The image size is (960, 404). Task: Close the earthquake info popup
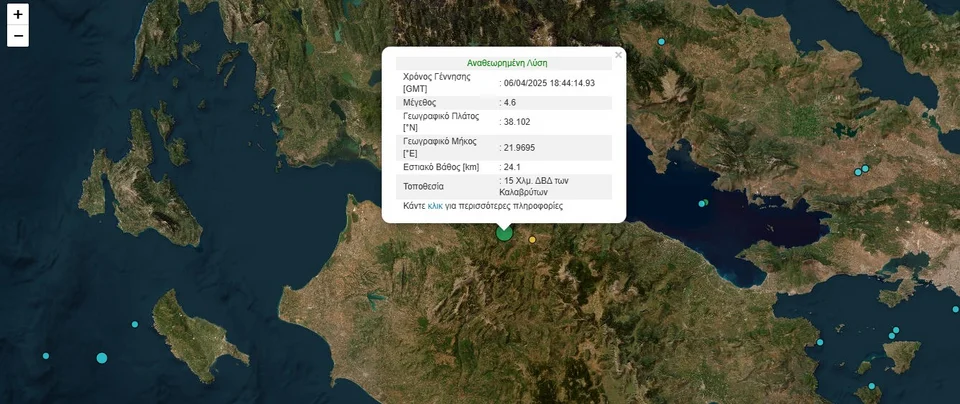coord(618,55)
